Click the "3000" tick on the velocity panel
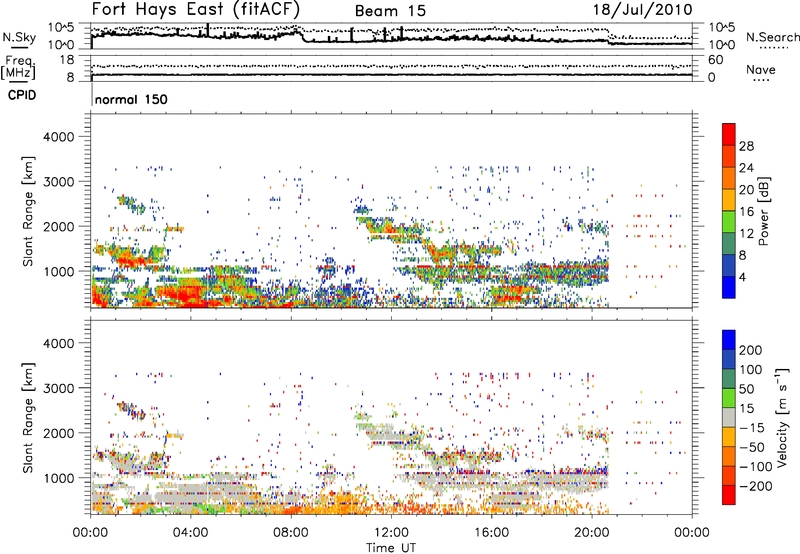Screen dimensions: 800x554 pyautogui.click(x=59, y=388)
